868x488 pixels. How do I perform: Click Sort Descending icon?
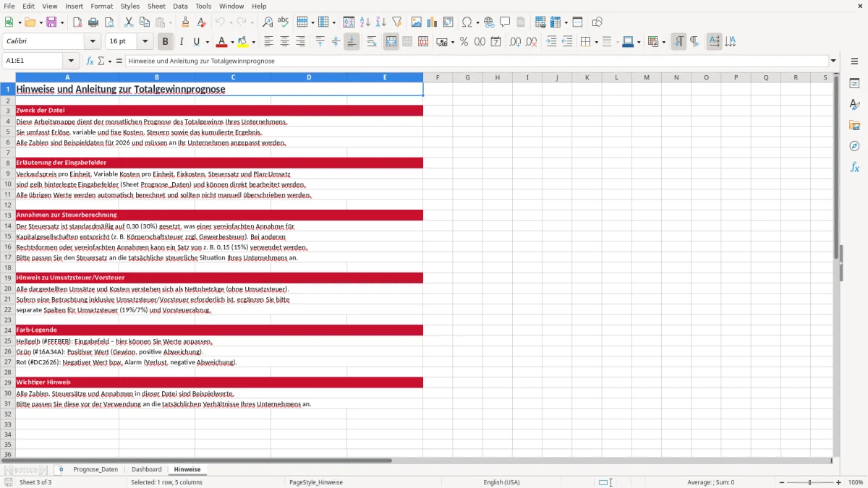[381, 22]
